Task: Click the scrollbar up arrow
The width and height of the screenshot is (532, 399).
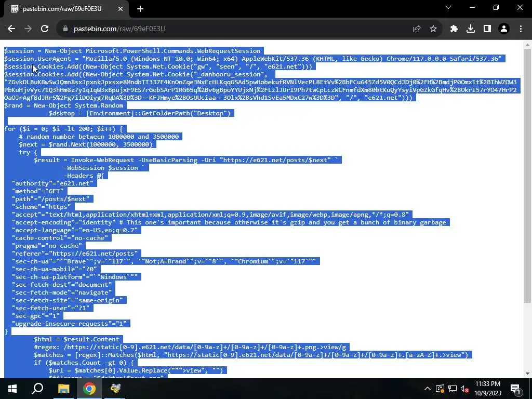Action: [x=527, y=45]
